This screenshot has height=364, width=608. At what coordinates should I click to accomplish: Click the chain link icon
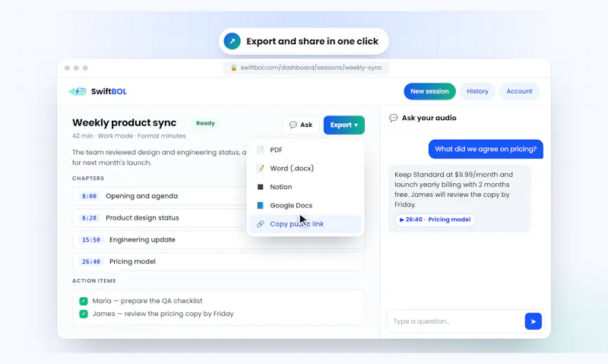[260, 223]
